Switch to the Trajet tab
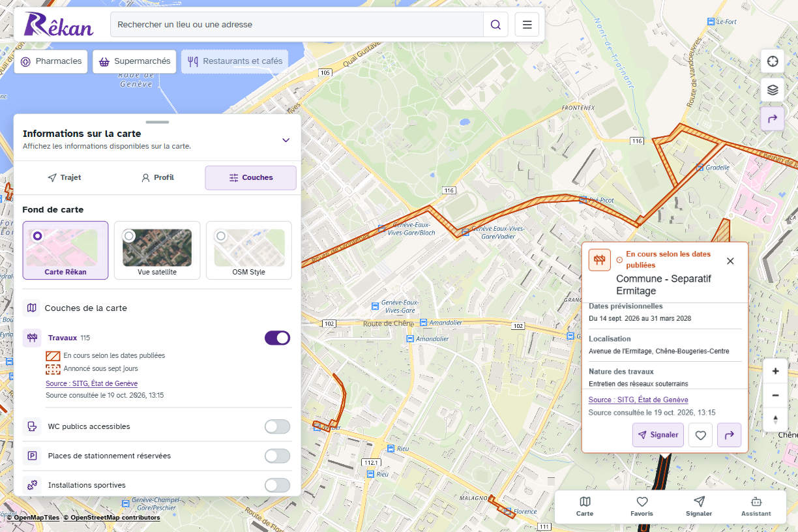Screen dimensions: 798x532 tap(64, 177)
